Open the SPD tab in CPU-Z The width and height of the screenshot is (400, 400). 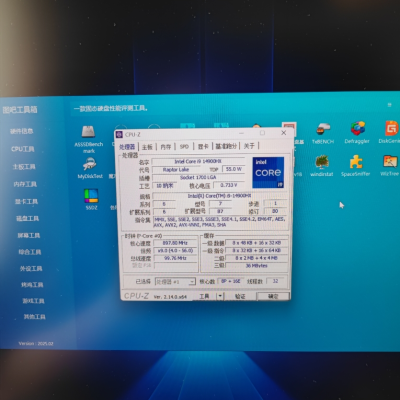184,146
